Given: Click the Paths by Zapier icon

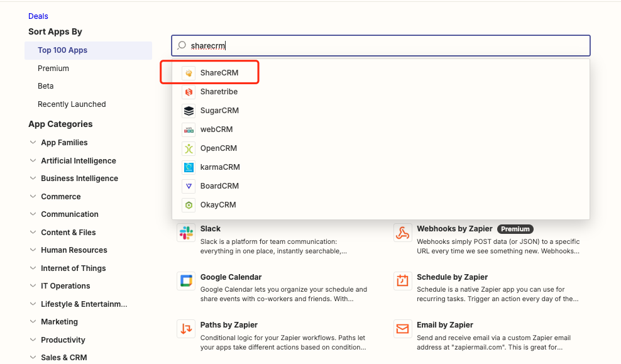Looking at the screenshot, I should click(x=186, y=329).
